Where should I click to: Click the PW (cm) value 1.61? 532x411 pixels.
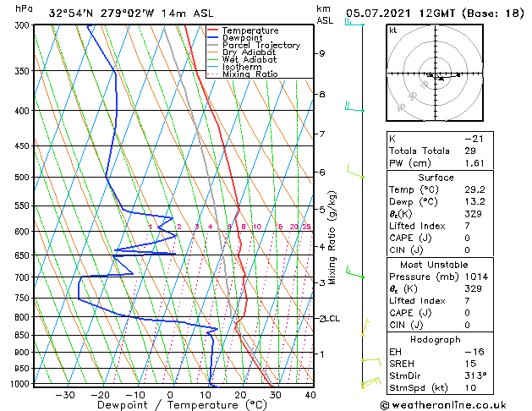pyautogui.click(x=474, y=163)
